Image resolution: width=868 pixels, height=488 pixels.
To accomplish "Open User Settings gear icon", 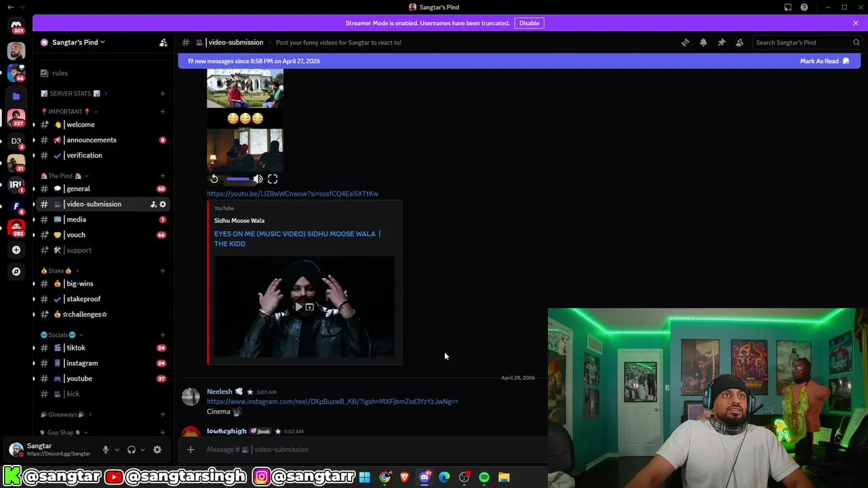I will coord(157,449).
